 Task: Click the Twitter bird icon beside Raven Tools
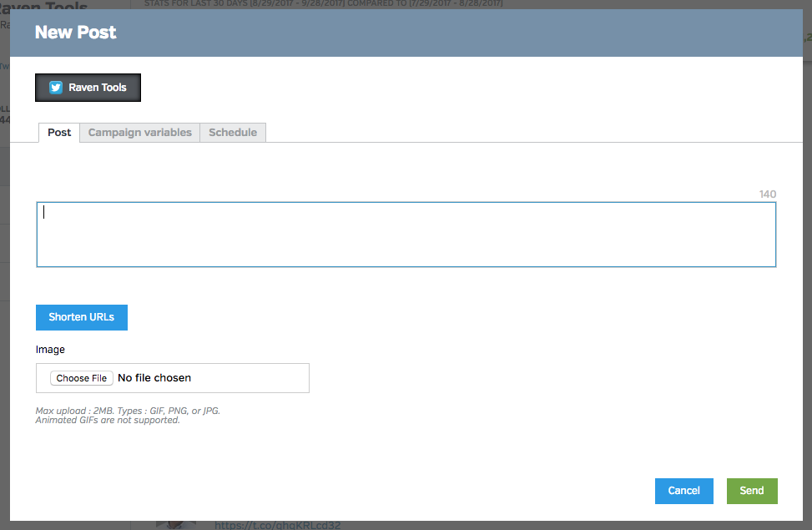coord(56,88)
